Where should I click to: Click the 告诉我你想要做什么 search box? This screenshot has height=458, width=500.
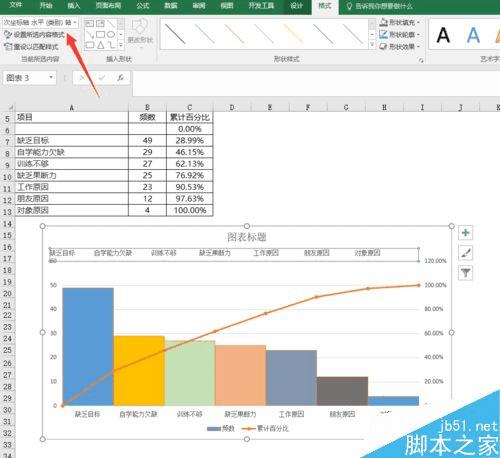pos(380,6)
